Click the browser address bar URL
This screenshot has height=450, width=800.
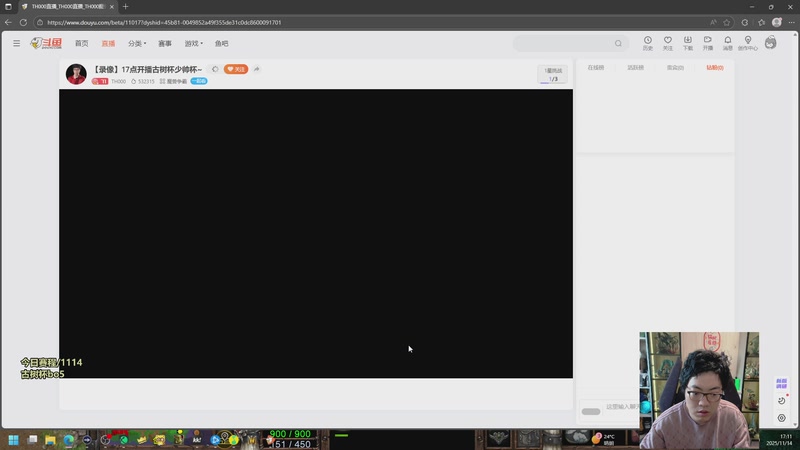(164, 22)
